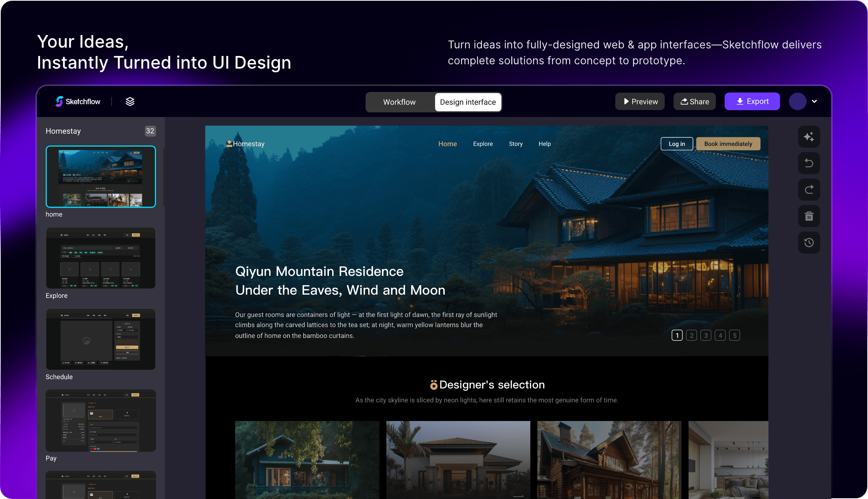
Task: Click the Log in button
Action: 677,143
